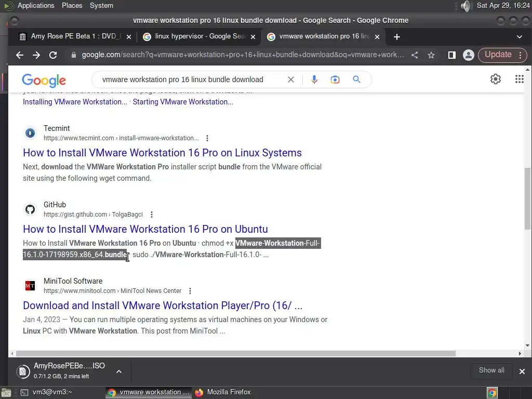Click the magnifier search button
532x399 pixels.
click(356, 79)
